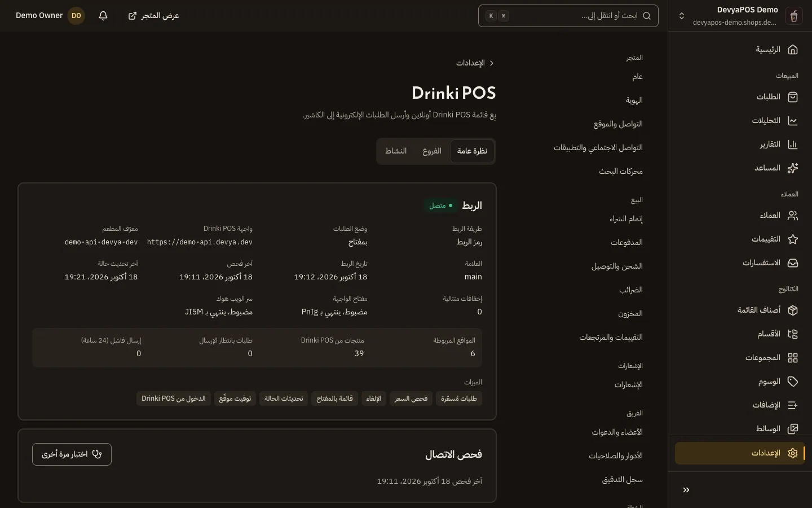Open الإشعارات settings link
Screen dimensions: 812x508
(x=629, y=385)
